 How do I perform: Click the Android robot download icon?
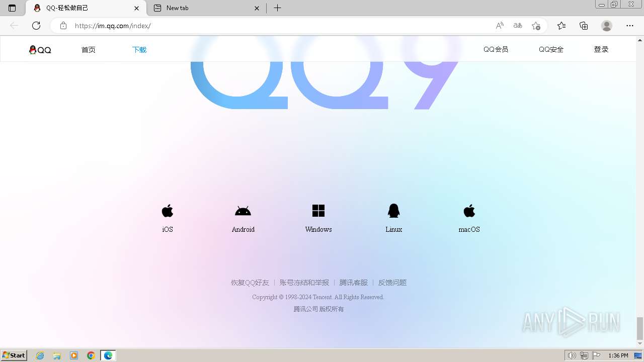[243, 211]
